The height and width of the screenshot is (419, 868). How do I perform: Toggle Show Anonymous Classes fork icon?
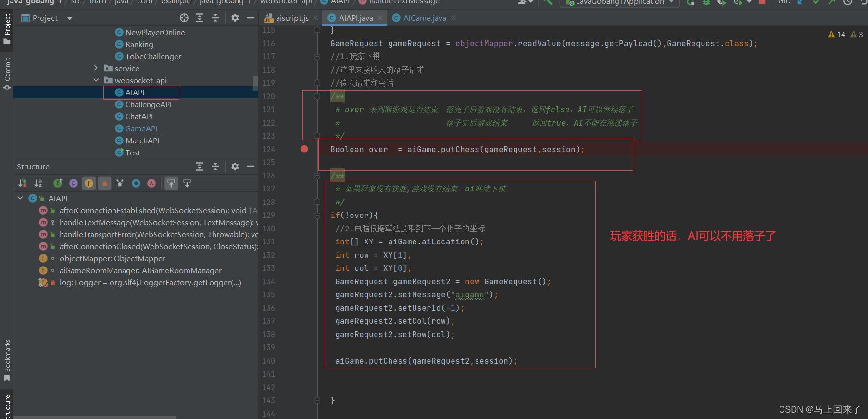120,183
